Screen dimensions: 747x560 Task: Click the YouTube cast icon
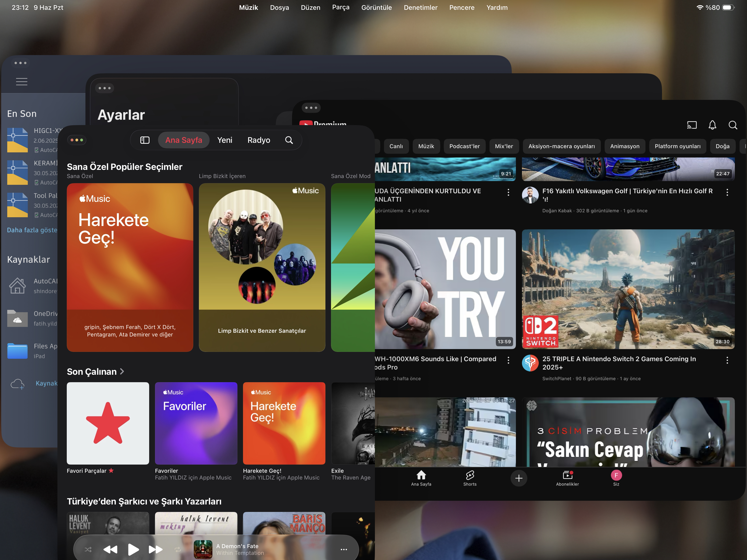pos(692,125)
